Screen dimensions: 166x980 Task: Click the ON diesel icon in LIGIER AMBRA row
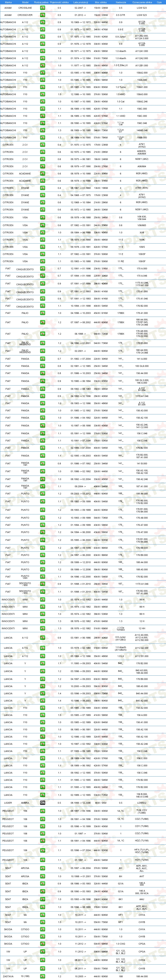pos(43,803)
